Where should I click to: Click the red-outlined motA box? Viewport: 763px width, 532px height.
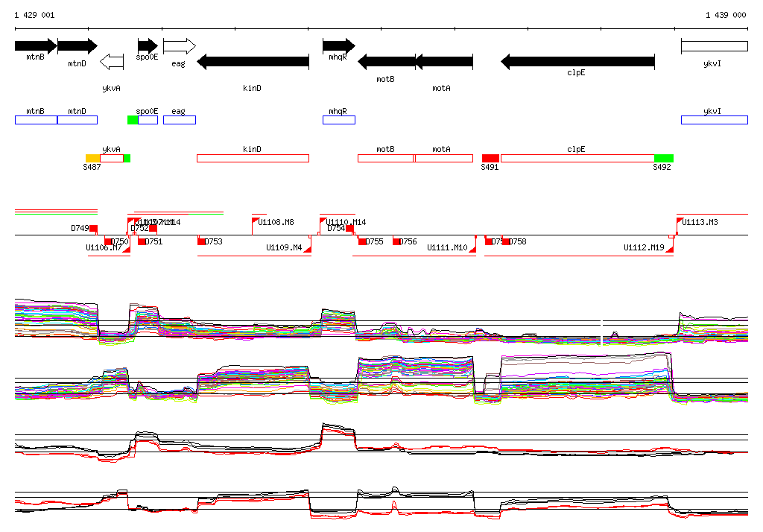(x=444, y=158)
